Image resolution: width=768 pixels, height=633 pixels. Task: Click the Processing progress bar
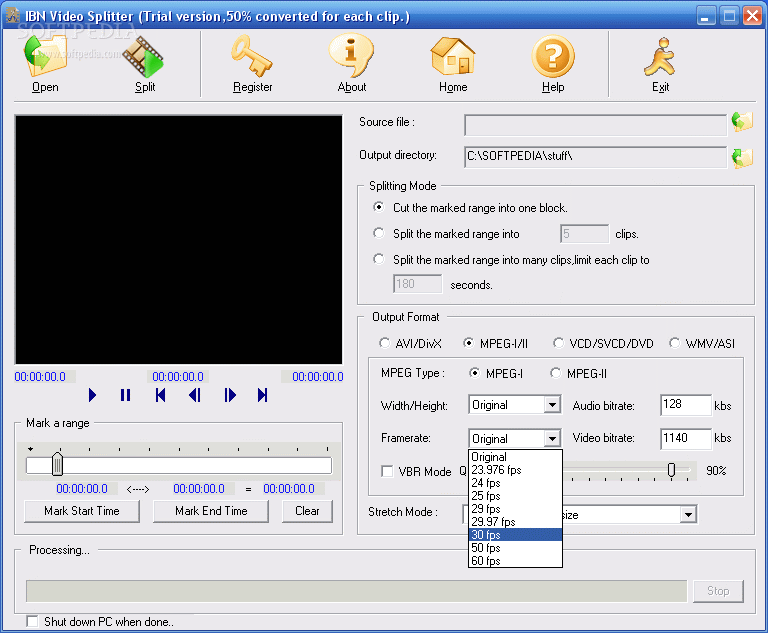tap(357, 591)
